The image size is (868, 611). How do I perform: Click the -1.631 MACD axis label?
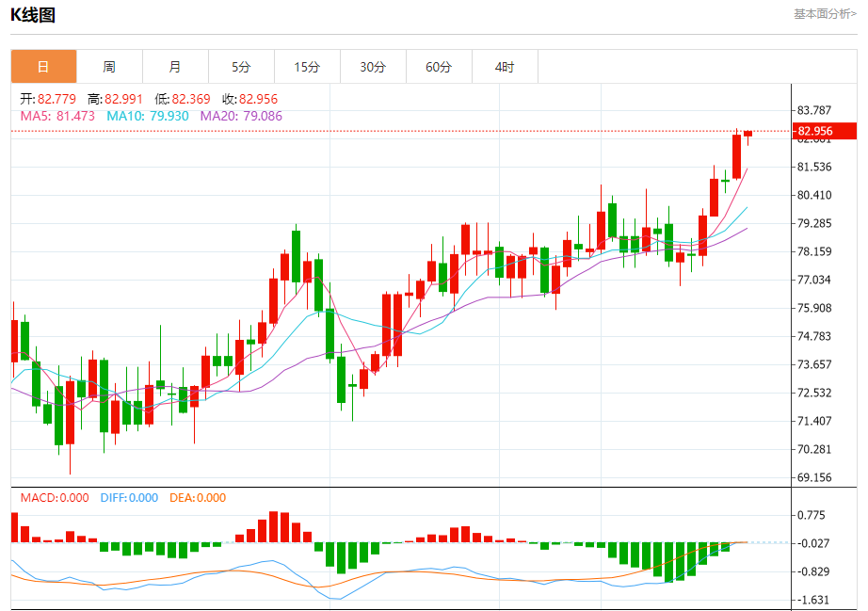coord(812,600)
